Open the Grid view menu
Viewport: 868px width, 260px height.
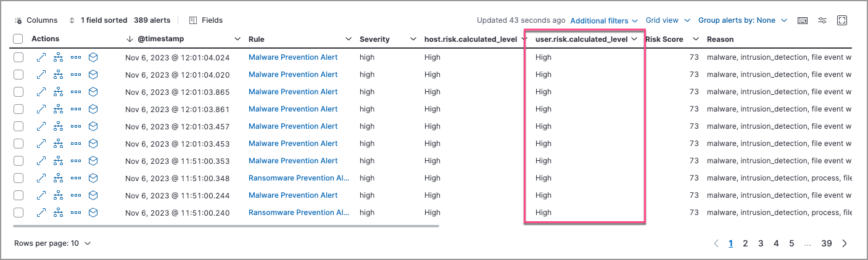[x=668, y=20]
